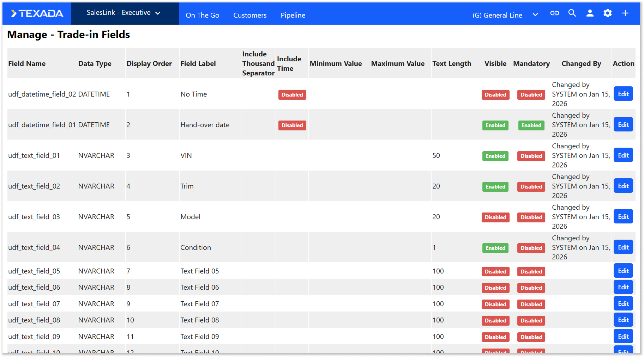This screenshot has height=357, width=644.
Task: Edit the udf_datetime_field_02 row
Action: click(x=623, y=94)
